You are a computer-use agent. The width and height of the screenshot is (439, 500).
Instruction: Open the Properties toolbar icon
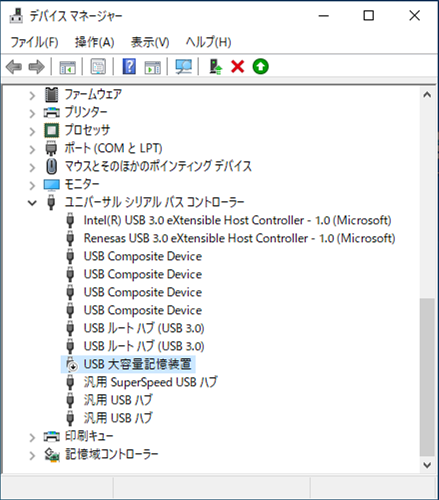pyautogui.click(x=98, y=67)
